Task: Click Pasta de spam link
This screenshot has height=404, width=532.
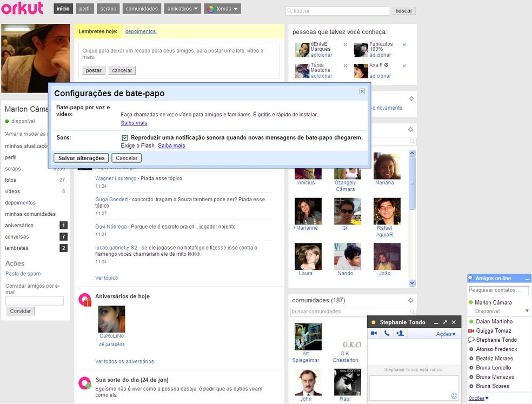Action: pos(23,274)
